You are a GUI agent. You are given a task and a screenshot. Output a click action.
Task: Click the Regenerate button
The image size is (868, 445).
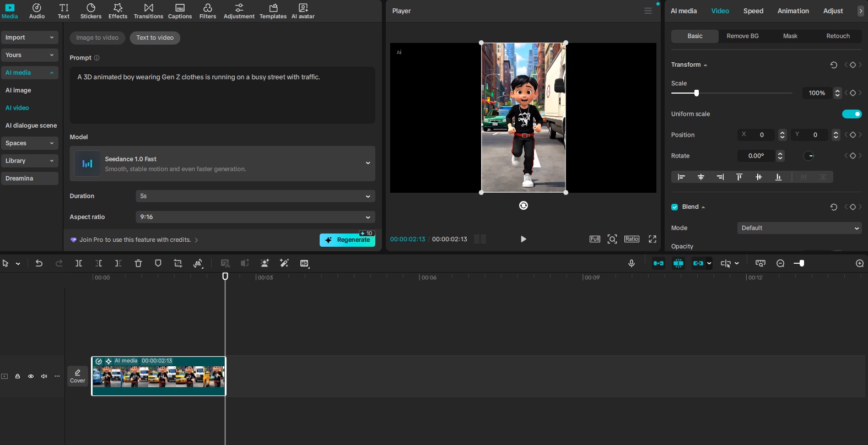click(347, 240)
